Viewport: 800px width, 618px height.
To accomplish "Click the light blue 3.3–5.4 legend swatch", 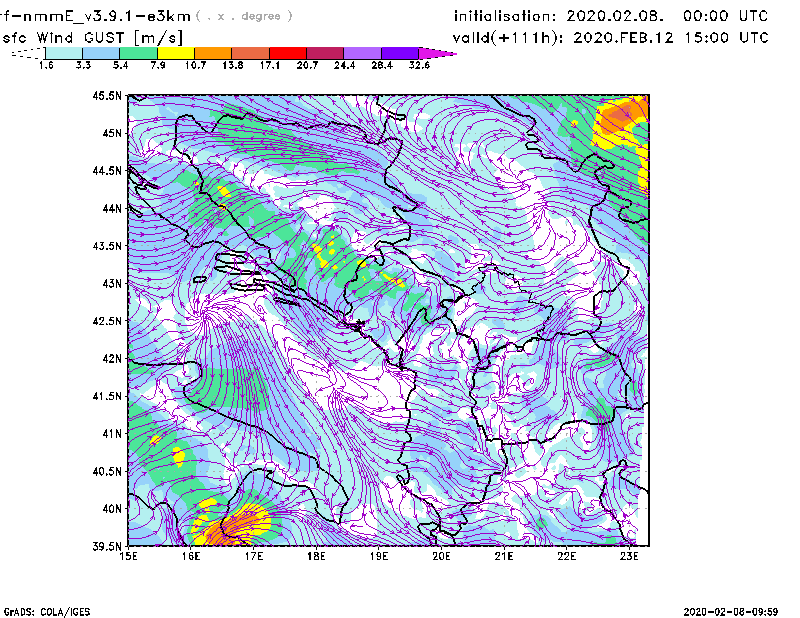I will (101, 53).
